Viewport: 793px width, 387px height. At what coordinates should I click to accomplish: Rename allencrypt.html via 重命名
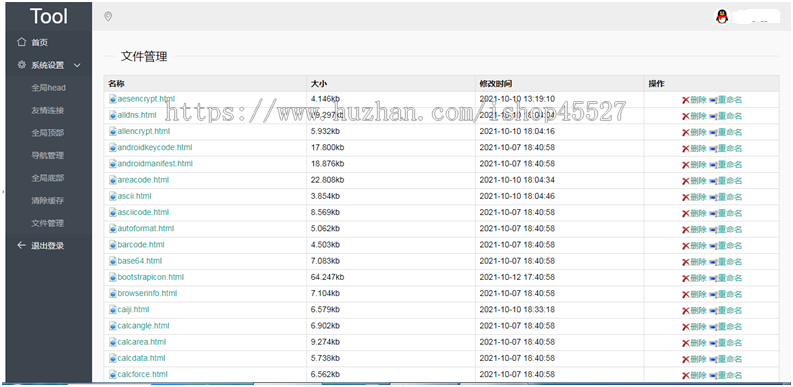tap(726, 132)
